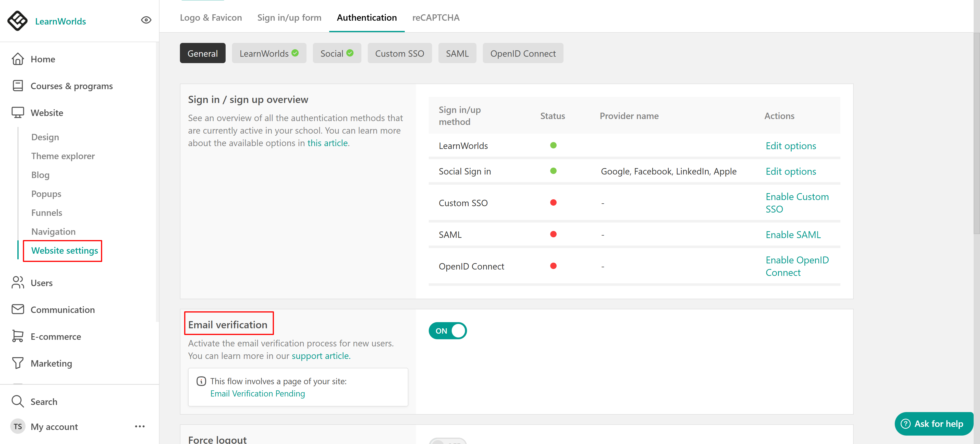Click the page vertical scrollbar
980x444 pixels.
click(x=976, y=133)
